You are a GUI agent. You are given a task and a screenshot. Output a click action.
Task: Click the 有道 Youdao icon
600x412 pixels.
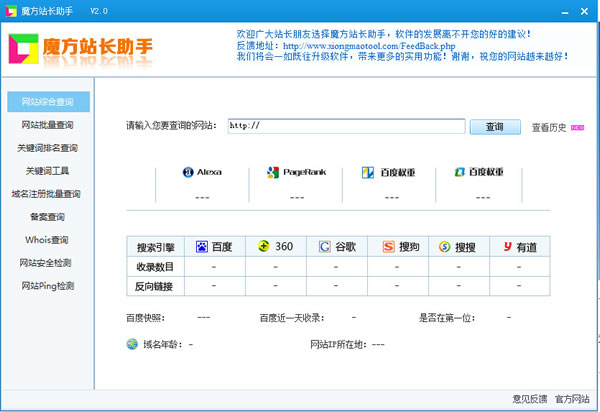[508, 246]
